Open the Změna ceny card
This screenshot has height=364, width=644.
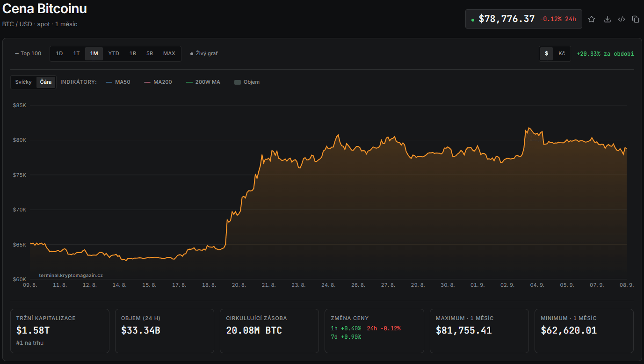coord(375,331)
